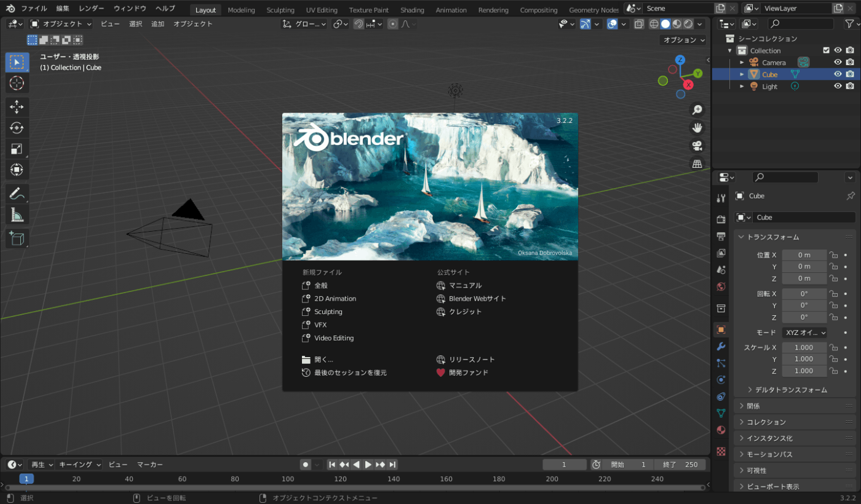Image resolution: width=861 pixels, height=504 pixels.
Task: Pick the Annotate pencil tool
Action: pos(17,194)
